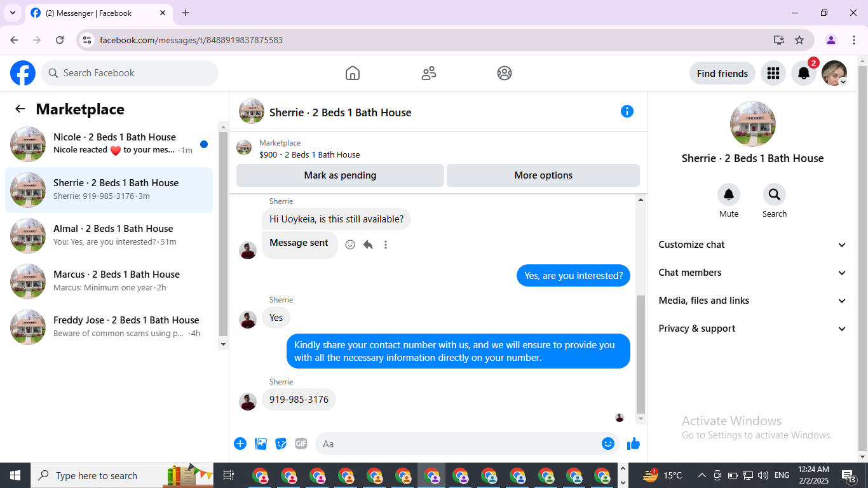Open Almal 2 Beds 1 Bath House chat
868x488 pixels.
coord(109,236)
